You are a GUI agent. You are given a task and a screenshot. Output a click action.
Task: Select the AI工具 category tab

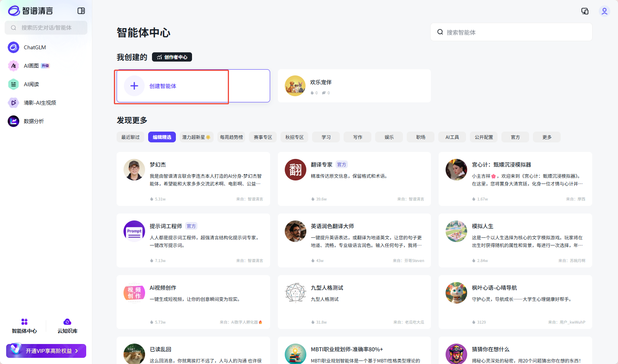[452, 137]
